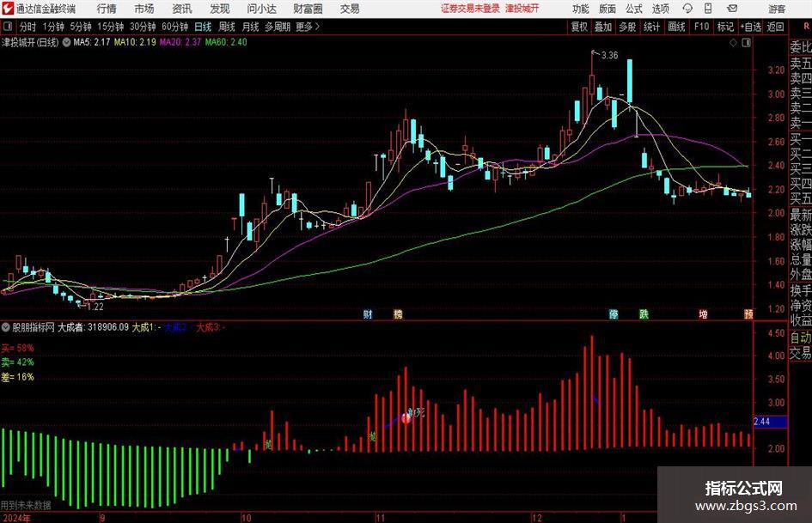Click the 增 event marker on chart

tap(703, 313)
